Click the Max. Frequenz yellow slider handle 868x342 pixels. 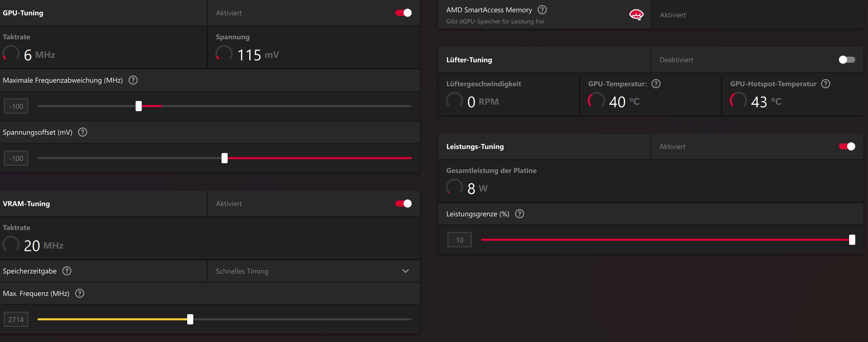[x=190, y=319]
